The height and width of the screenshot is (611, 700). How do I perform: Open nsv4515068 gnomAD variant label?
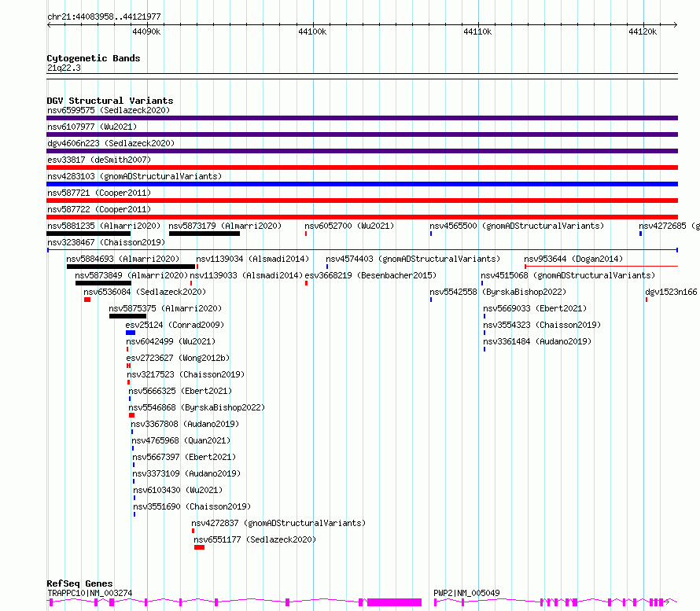pos(568,275)
